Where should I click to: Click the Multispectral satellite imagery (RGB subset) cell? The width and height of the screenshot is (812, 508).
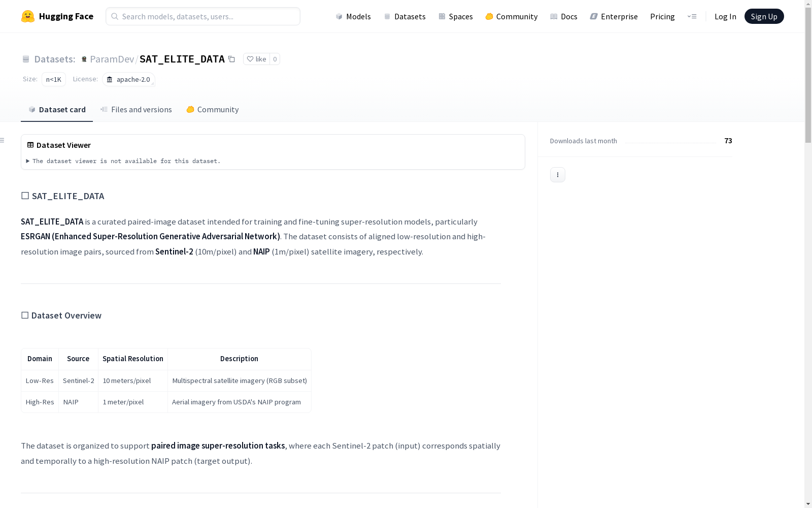tap(240, 380)
